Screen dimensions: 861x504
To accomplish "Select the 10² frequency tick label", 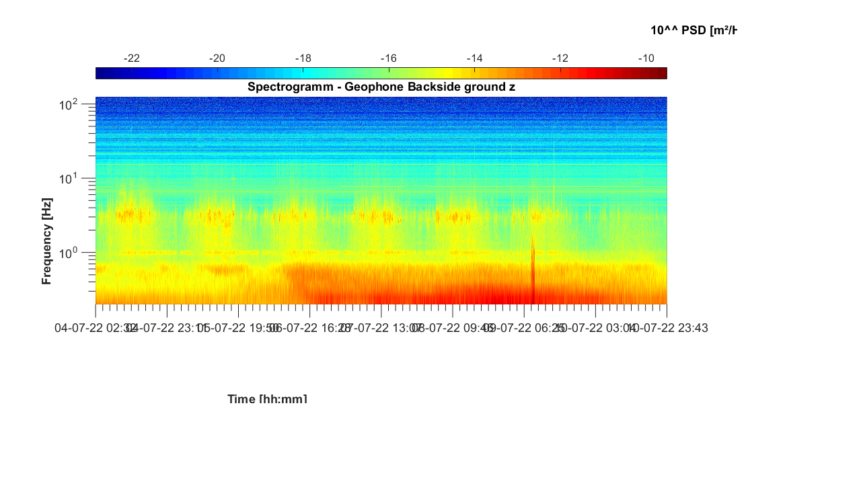I will point(70,105).
